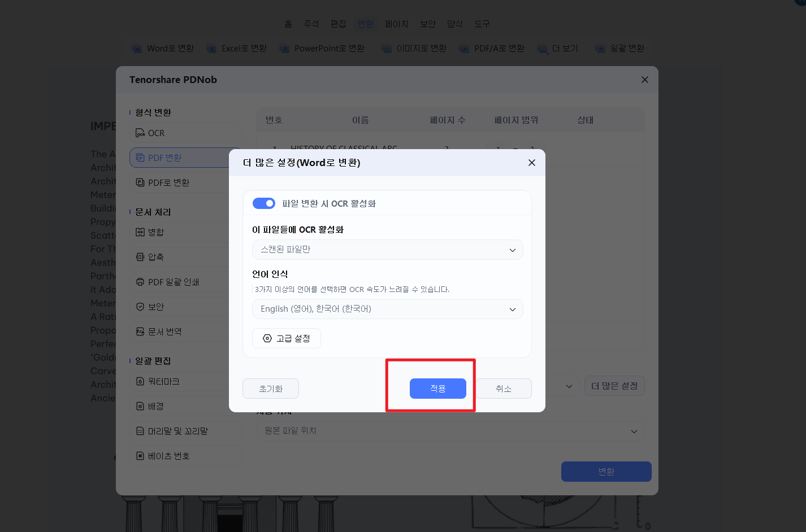Image resolution: width=806 pixels, height=532 pixels.
Task: Click the 번호 column header
Action: pyautogui.click(x=274, y=120)
